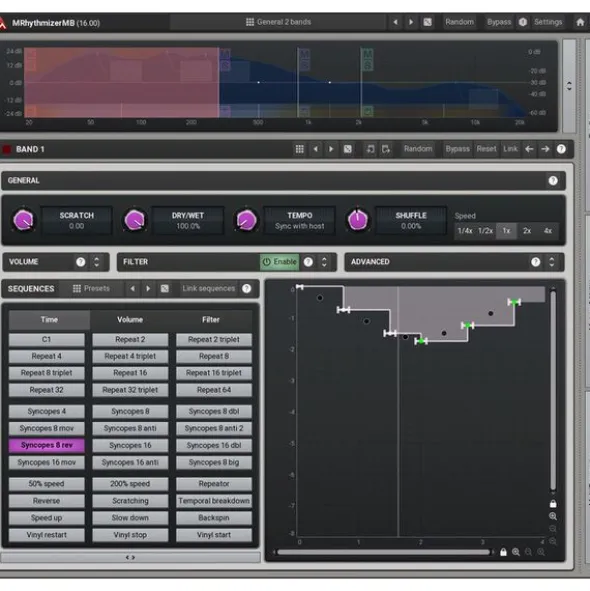Screen dimensions: 590x591
Task: Click the graph horizontal lock icon
Action: [503, 552]
